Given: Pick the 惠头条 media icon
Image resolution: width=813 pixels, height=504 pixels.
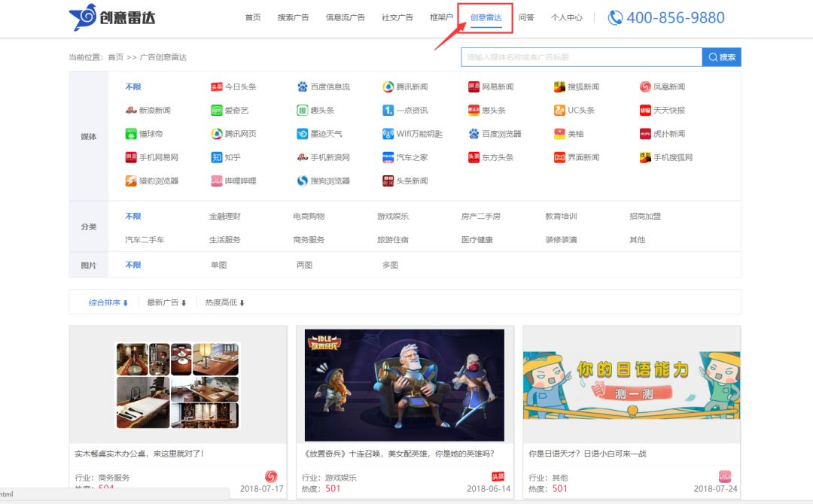Looking at the screenshot, I should [474, 111].
